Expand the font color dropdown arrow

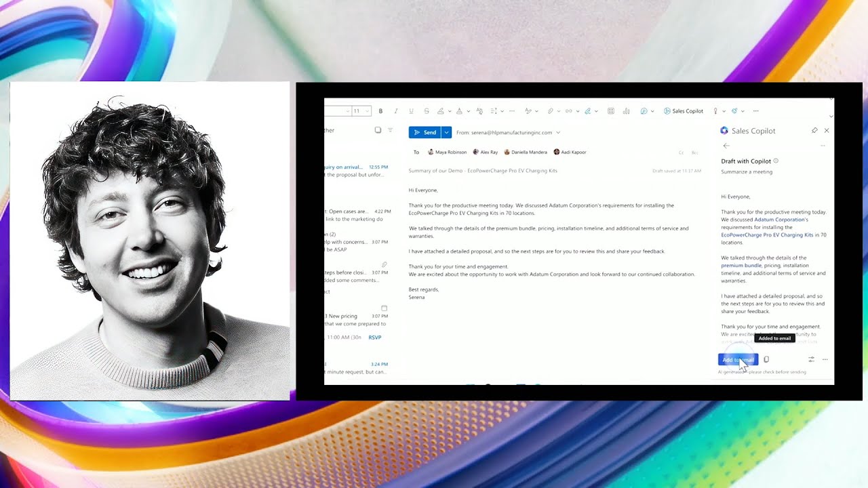(468, 111)
